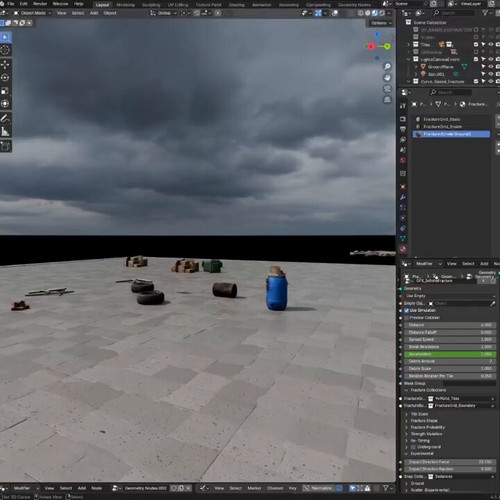Click the viewport pan hand icon
This screenshot has height=500, width=500.
(x=387, y=78)
